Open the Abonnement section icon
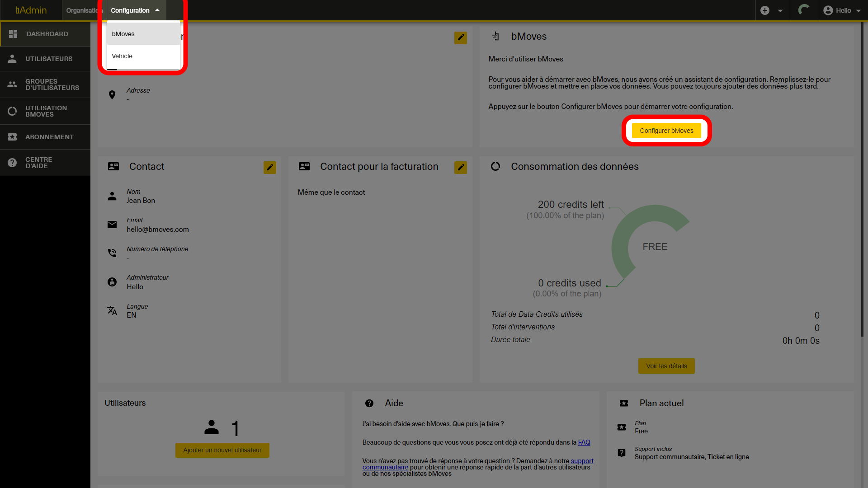Image resolution: width=868 pixels, height=488 pixels. [x=12, y=137]
